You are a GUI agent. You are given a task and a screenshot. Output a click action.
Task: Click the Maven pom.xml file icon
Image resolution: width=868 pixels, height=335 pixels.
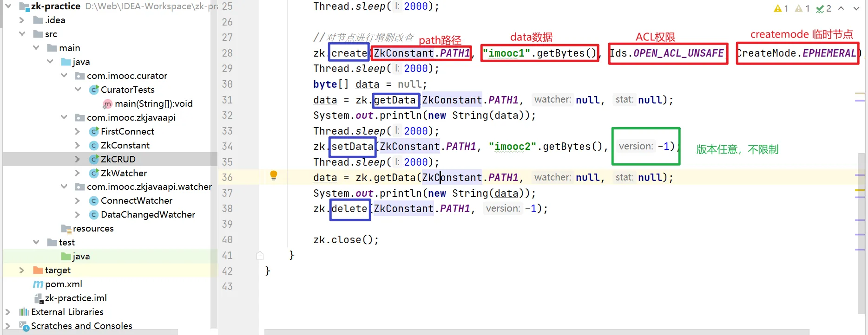click(38, 284)
